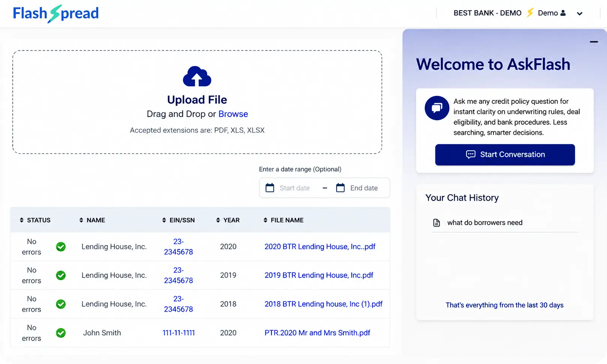Minimize the AskFlash panel with the dash
The image size is (607, 364).
594,42
